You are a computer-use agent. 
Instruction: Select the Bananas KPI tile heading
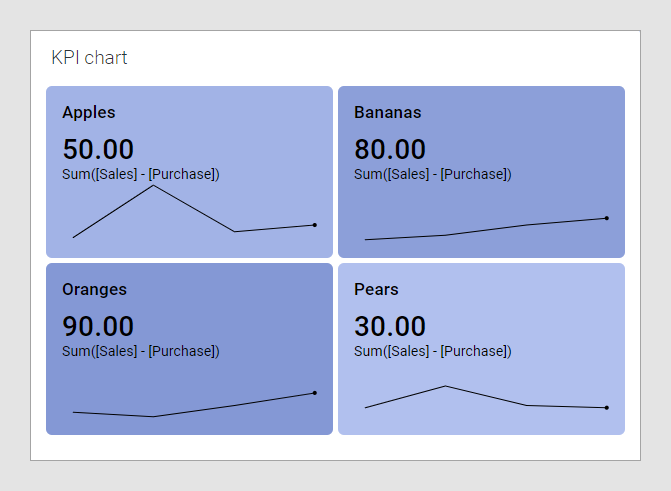point(388,113)
